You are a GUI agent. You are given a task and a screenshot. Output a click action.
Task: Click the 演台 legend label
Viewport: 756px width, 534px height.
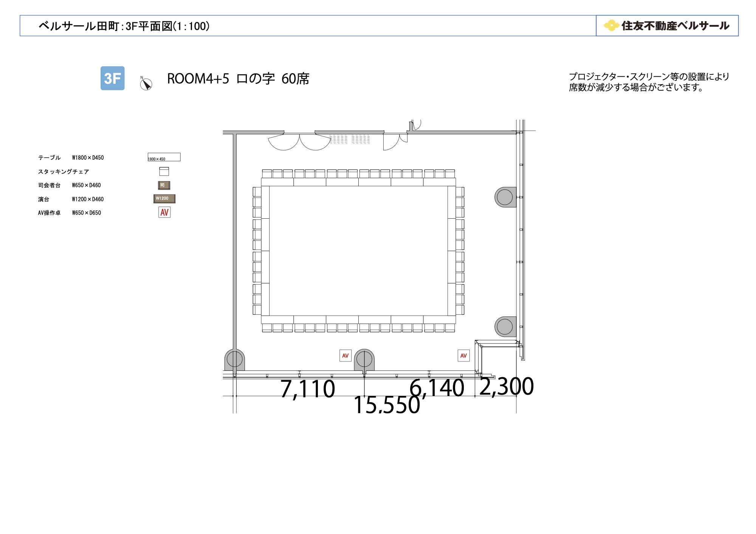point(43,199)
